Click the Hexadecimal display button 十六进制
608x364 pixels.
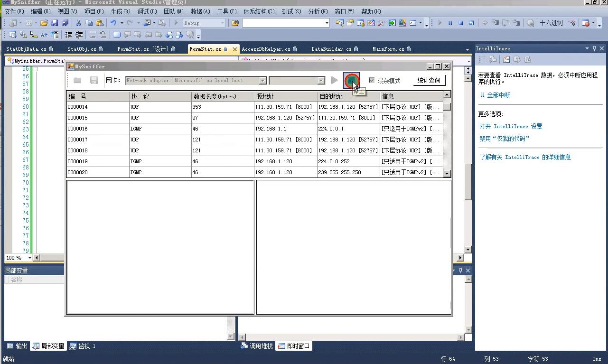[552, 23]
